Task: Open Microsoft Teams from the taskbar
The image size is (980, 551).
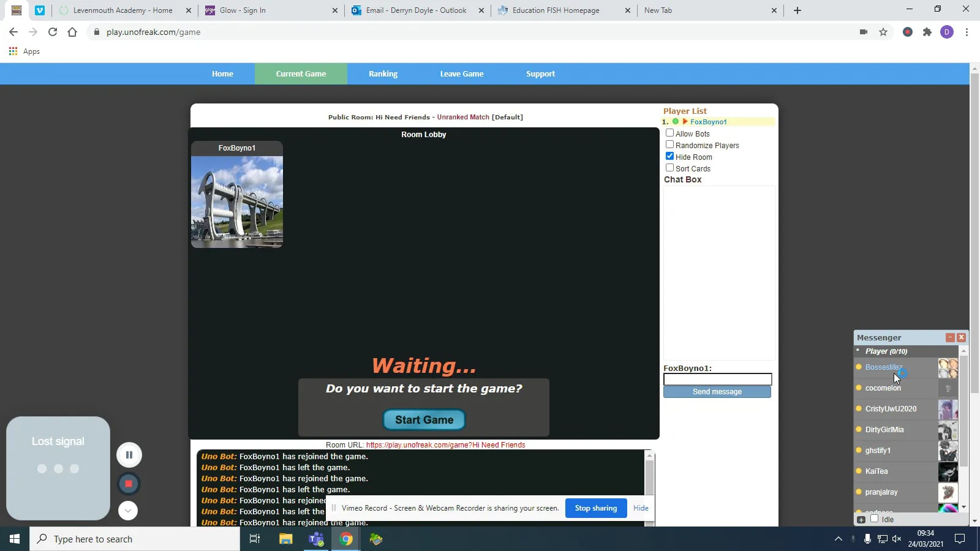Action: click(x=315, y=539)
